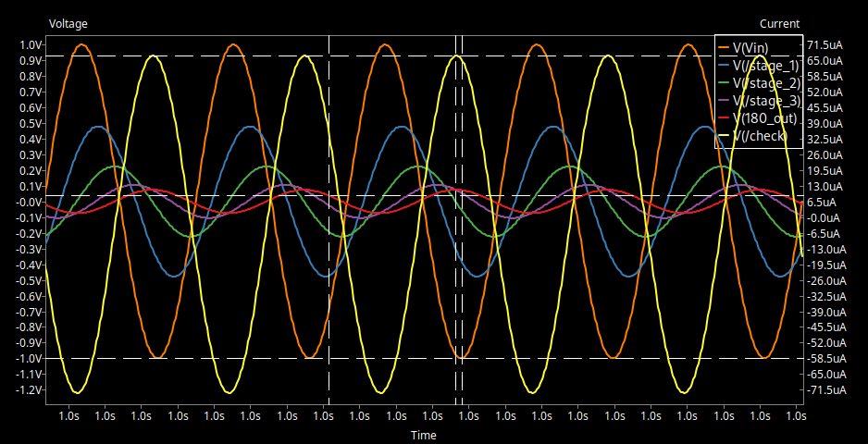Click the 1.0V tick on voltage axis

pyautogui.click(x=31, y=44)
